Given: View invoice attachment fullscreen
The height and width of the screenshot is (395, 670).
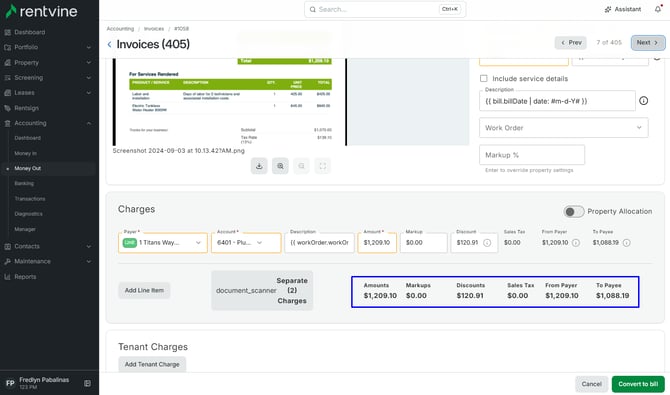Looking at the screenshot, I should pyautogui.click(x=323, y=166).
